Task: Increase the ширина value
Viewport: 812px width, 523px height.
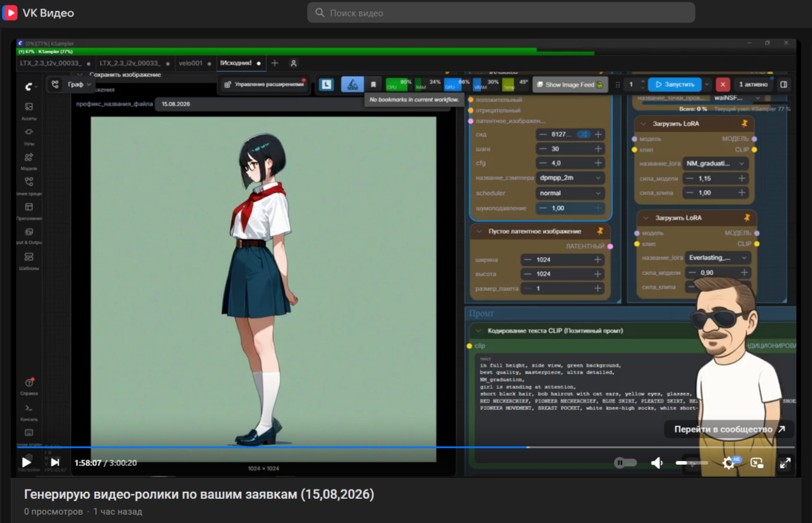Action: pos(597,260)
